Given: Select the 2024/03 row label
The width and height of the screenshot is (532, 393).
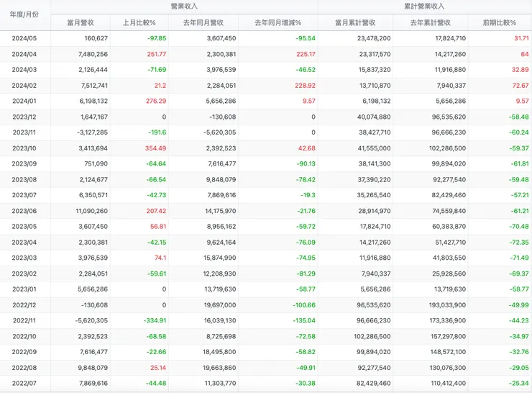Looking at the screenshot, I should 24,70.
